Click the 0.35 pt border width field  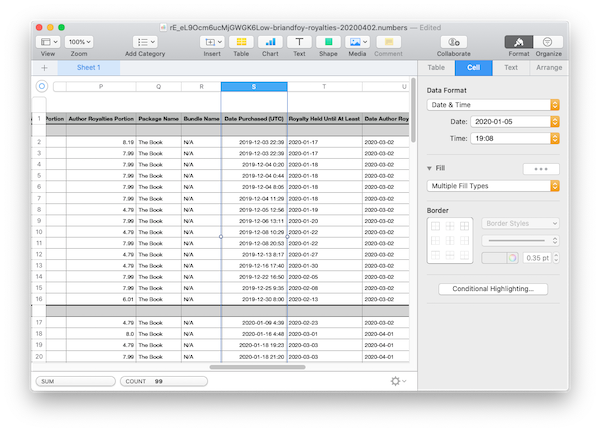click(537, 258)
